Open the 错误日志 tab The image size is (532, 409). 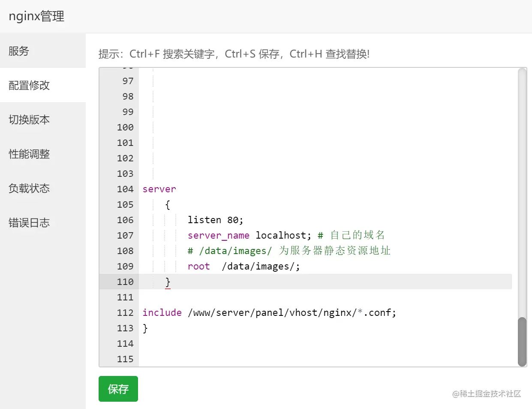click(43, 222)
